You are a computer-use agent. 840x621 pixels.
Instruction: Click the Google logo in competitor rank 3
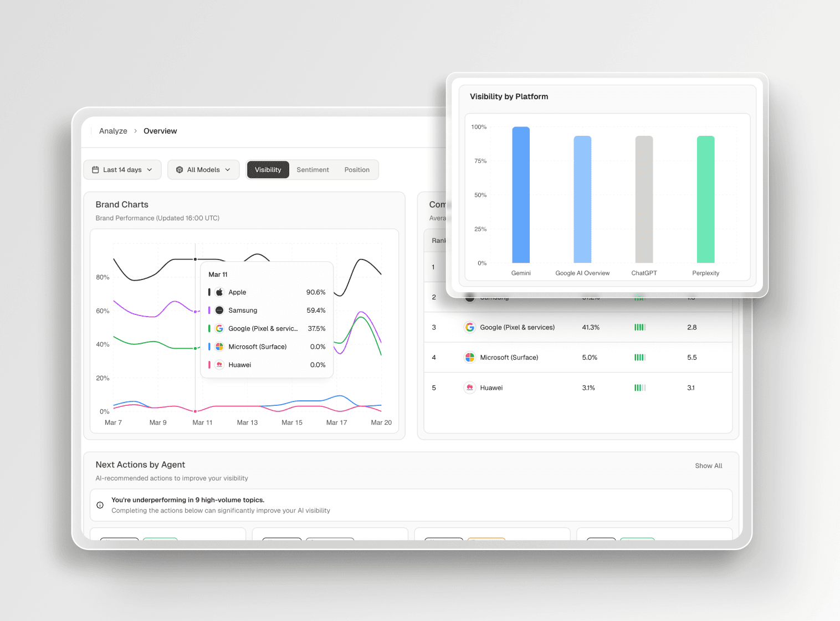click(x=469, y=327)
